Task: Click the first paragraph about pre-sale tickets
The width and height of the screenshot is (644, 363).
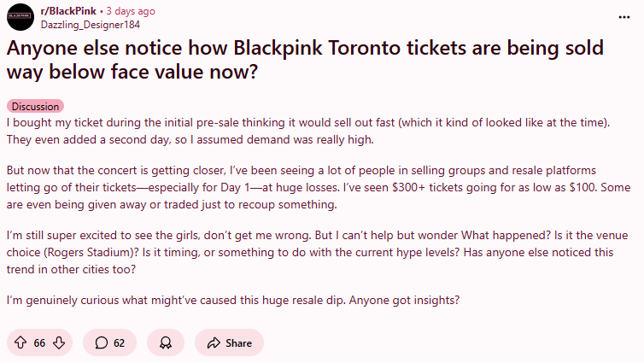Action: click(x=308, y=131)
